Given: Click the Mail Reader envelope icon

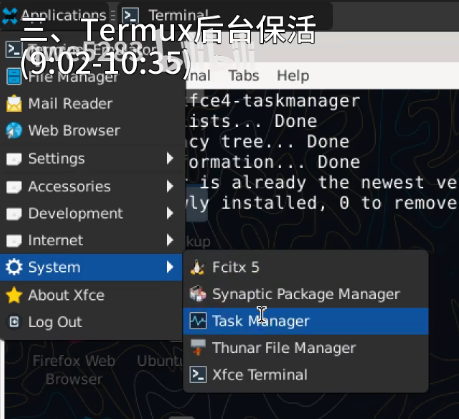Looking at the screenshot, I should point(14,104).
